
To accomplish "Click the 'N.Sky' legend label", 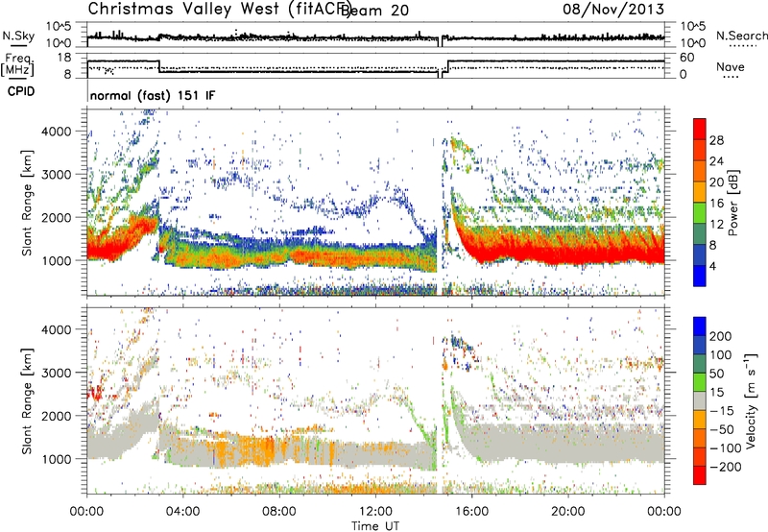I will point(18,36).
